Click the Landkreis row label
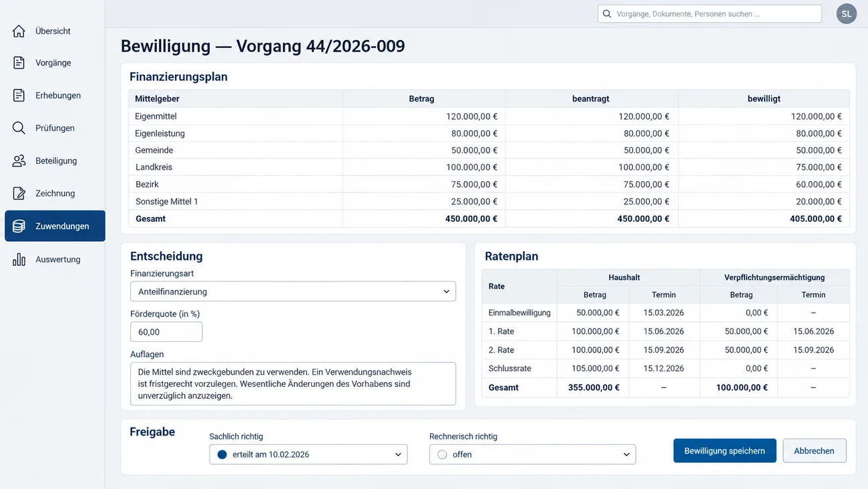 coord(154,167)
